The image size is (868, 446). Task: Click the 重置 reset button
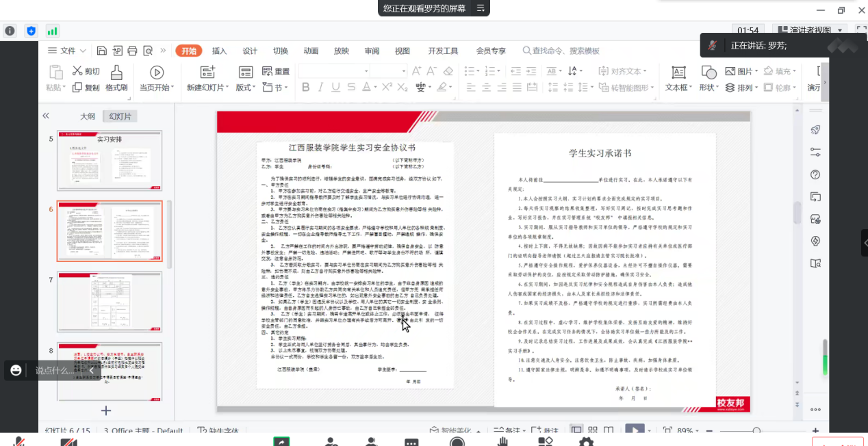(276, 71)
